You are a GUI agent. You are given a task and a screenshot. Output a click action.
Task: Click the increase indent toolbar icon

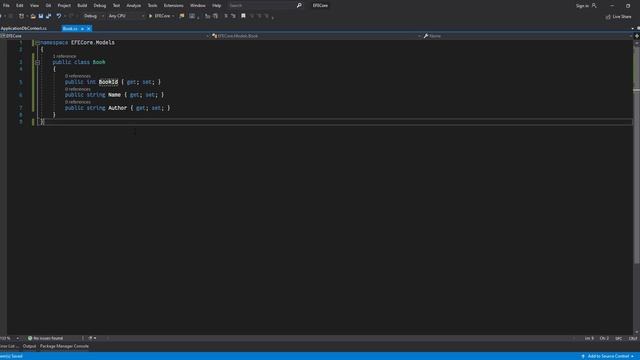coord(215,16)
